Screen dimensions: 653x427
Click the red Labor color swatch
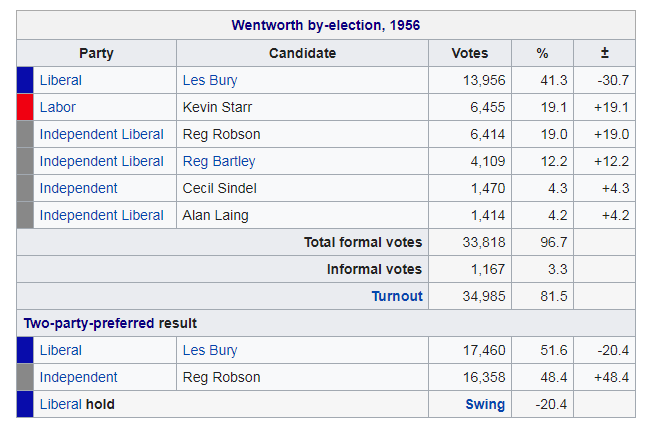[x=25, y=107]
